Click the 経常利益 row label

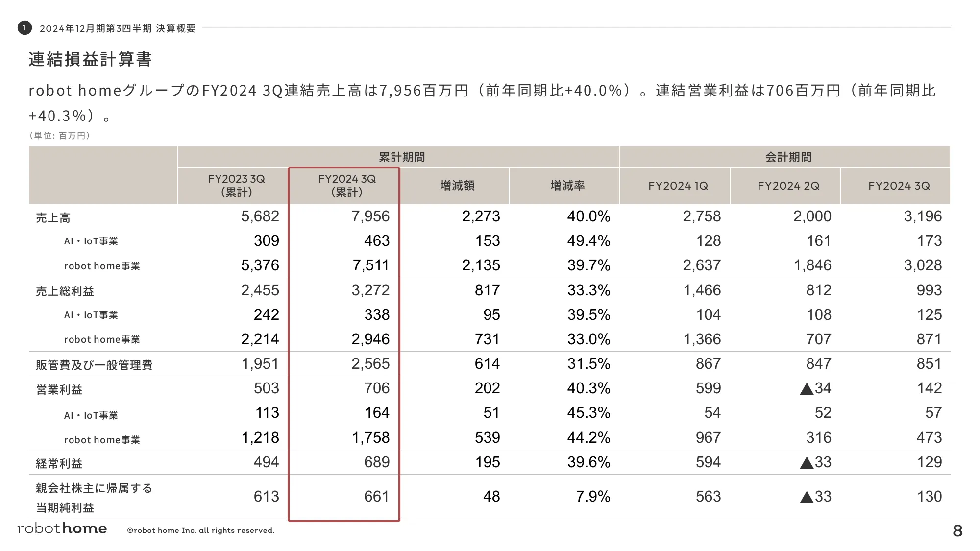(59, 463)
